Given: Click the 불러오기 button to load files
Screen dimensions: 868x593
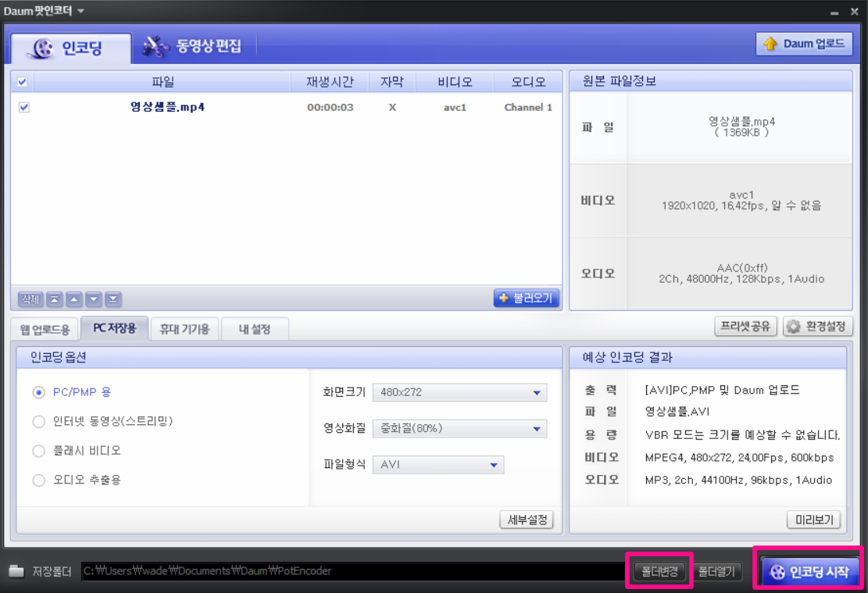Looking at the screenshot, I should [x=526, y=298].
